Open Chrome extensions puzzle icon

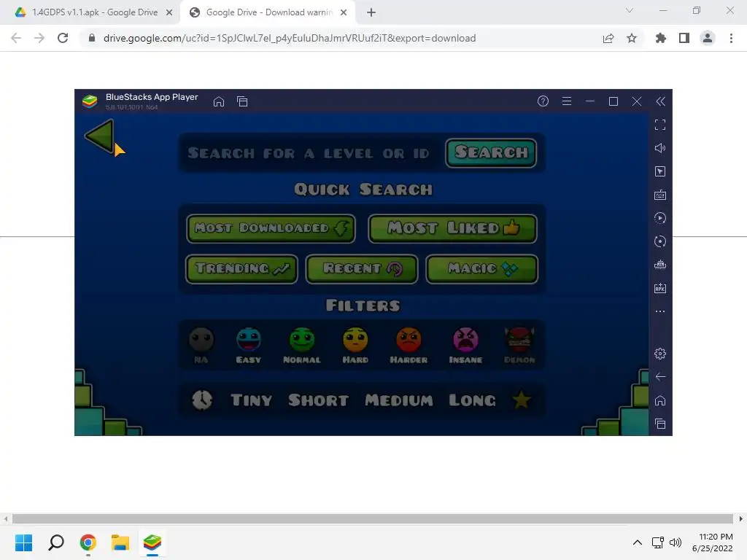point(661,38)
